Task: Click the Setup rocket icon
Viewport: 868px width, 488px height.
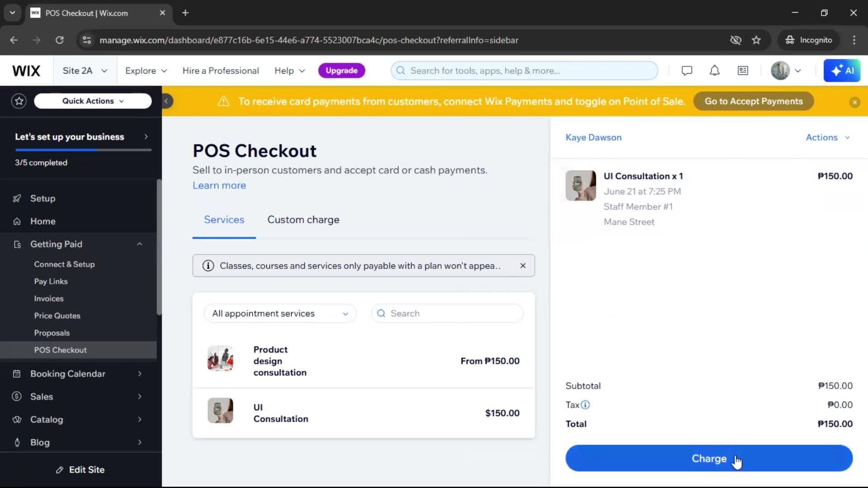Action: click(17, 198)
